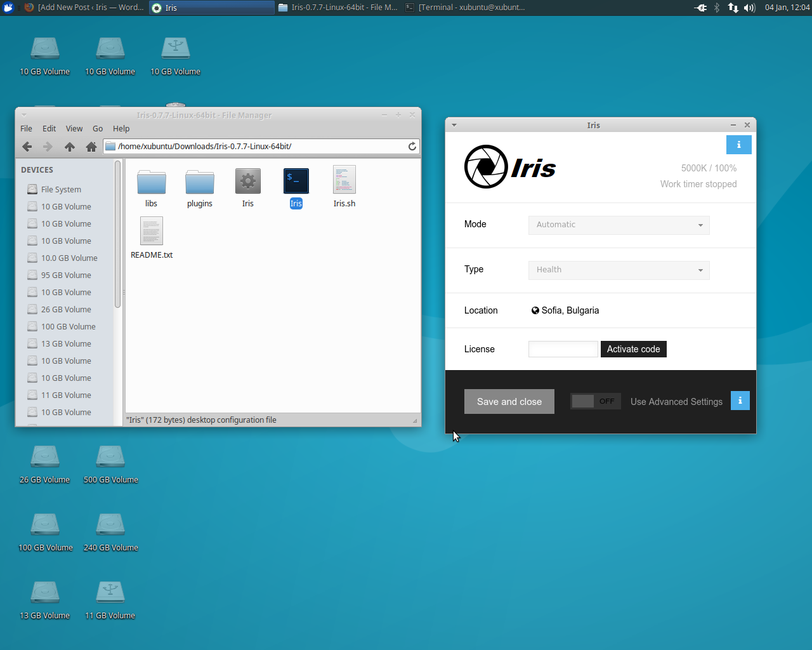Select the Iris.sh script file

click(344, 188)
